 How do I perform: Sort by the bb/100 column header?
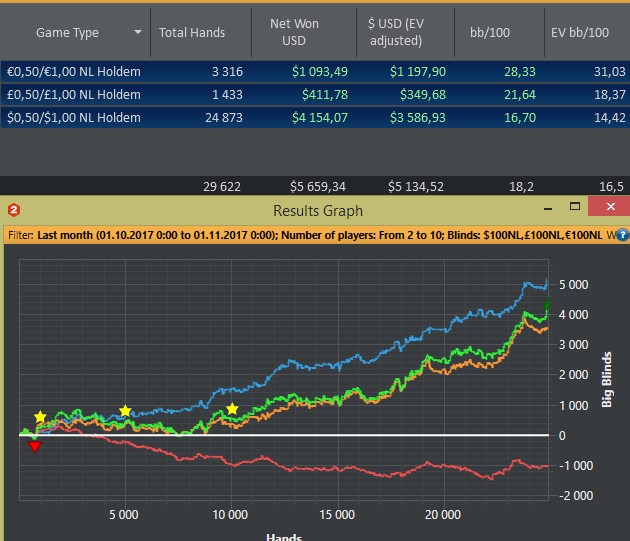[490, 32]
